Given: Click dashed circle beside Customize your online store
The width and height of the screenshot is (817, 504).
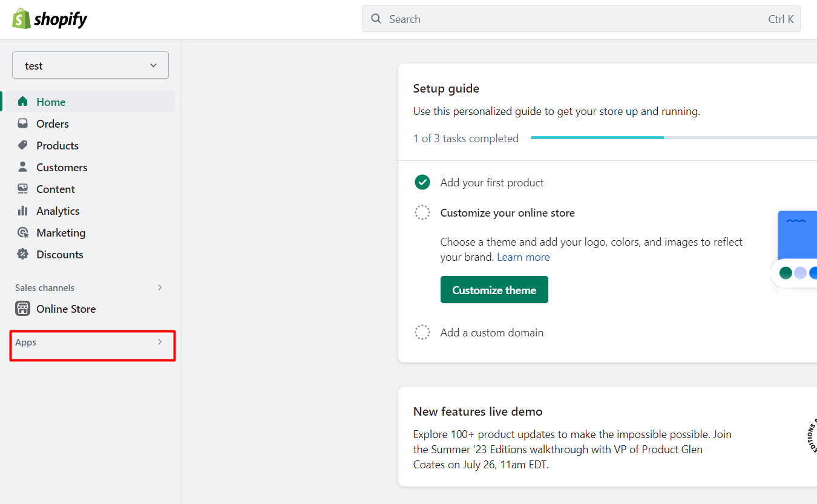Looking at the screenshot, I should point(422,213).
